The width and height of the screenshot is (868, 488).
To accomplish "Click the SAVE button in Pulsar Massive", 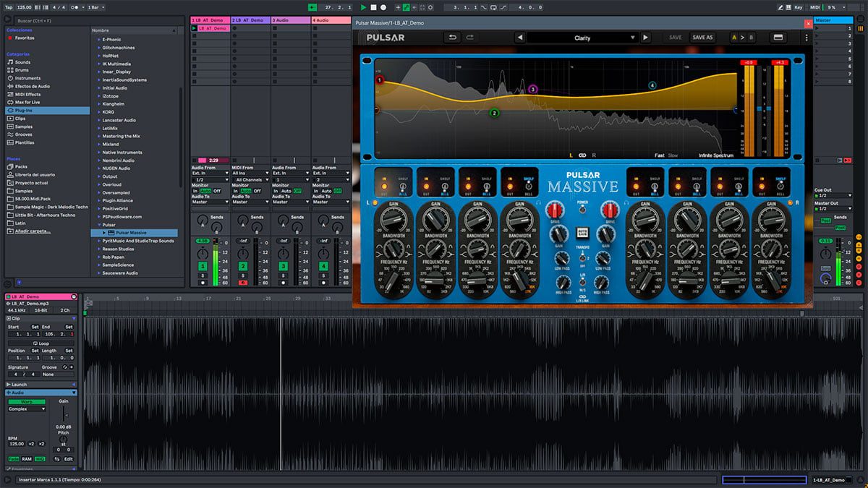I will click(675, 38).
